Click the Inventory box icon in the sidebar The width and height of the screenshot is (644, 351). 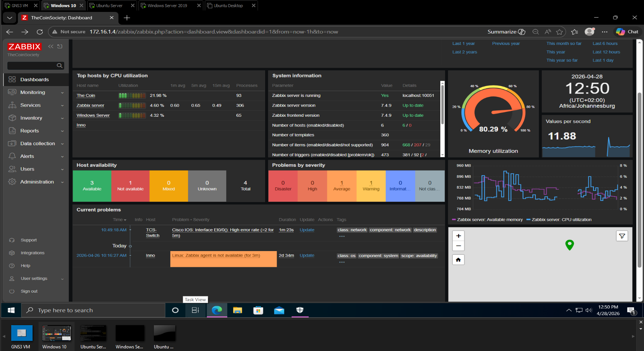(x=12, y=118)
